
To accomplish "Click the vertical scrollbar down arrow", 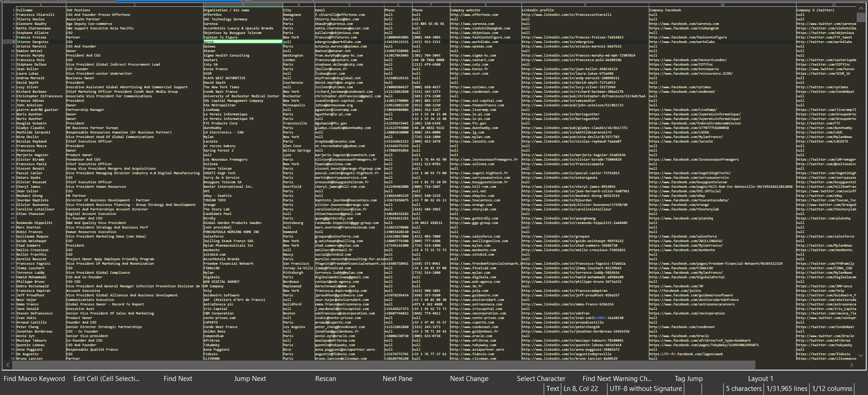I will (x=861, y=356).
